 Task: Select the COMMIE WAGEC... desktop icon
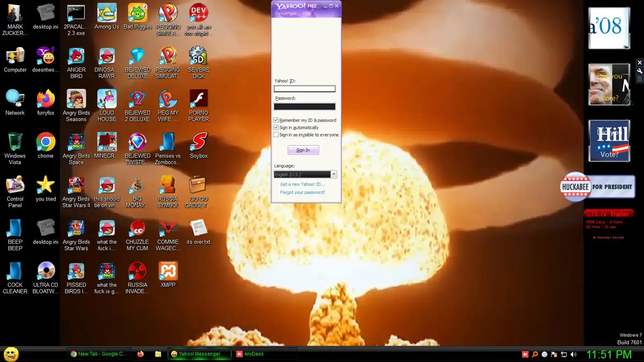pos(168,234)
